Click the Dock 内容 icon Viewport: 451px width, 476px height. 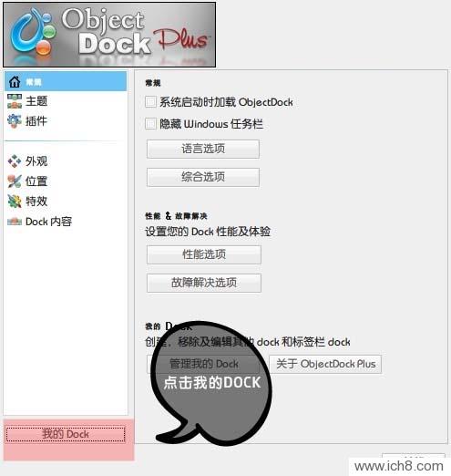[x=15, y=222]
